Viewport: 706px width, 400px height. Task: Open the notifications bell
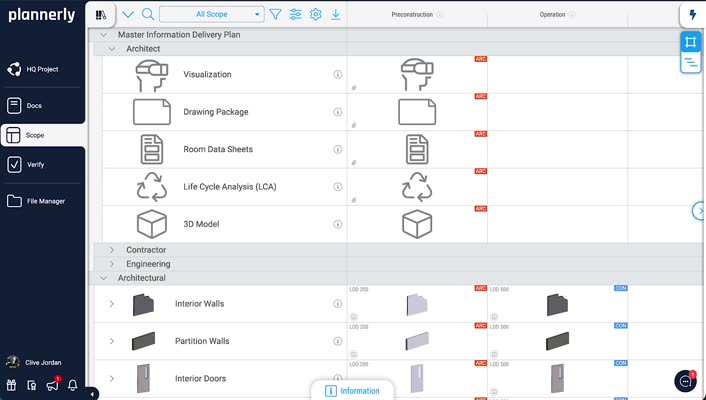pyautogui.click(x=72, y=385)
